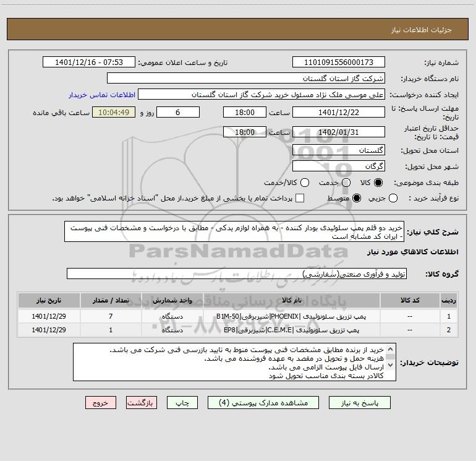Click unit دستگاه in the PHOENIX row
Viewport: 476px width, 461px height.
coord(172,316)
